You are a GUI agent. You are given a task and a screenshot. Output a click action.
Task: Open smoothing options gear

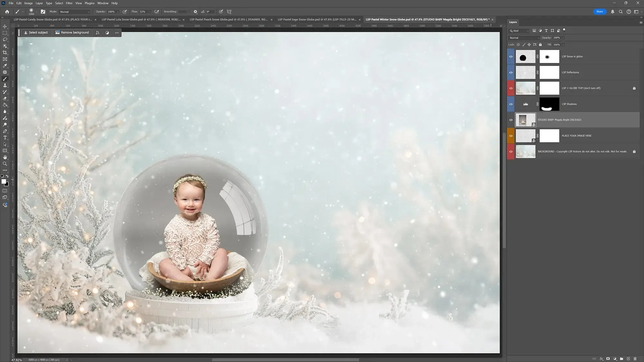(195, 12)
